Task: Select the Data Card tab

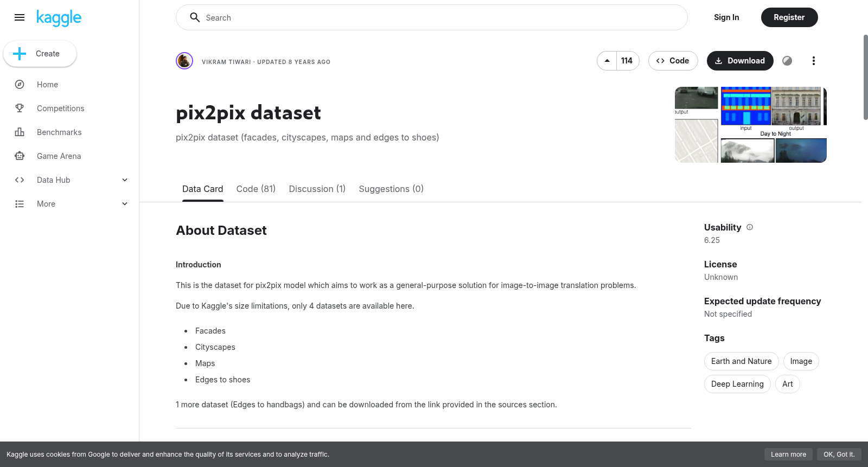Action: click(x=203, y=189)
